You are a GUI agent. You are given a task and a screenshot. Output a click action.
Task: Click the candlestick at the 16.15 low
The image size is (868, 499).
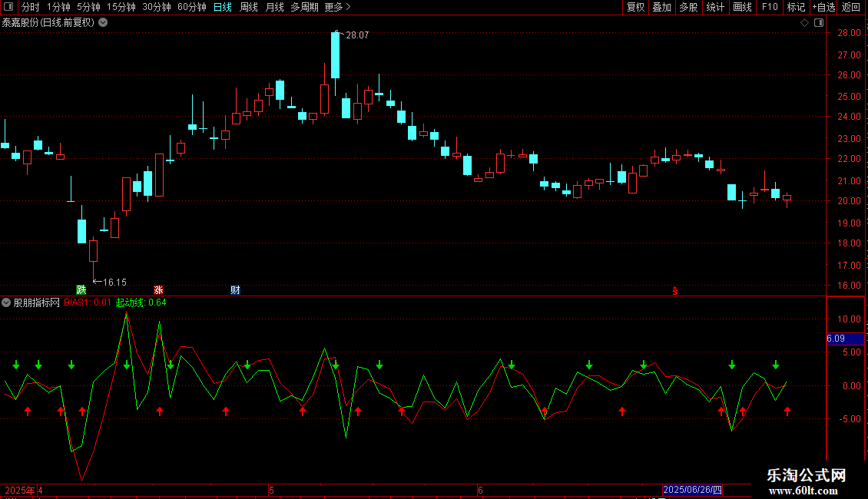(x=93, y=250)
